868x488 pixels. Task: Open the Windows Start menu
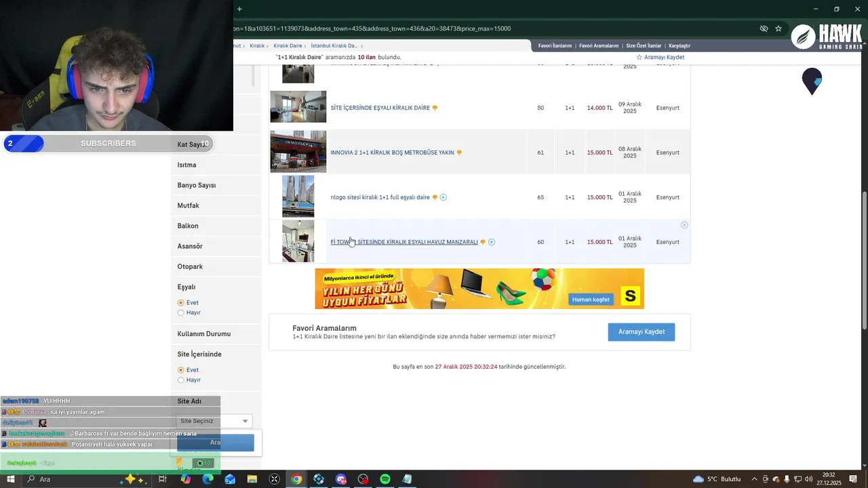[x=10, y=479]
